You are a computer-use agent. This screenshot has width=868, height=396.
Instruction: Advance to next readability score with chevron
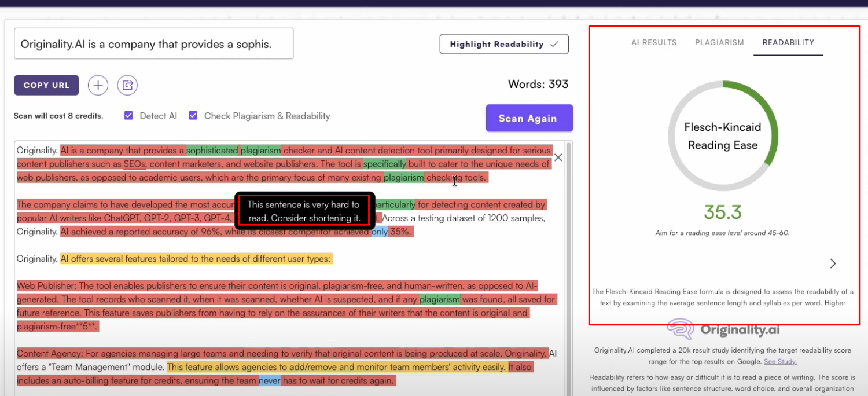(833, 263)
